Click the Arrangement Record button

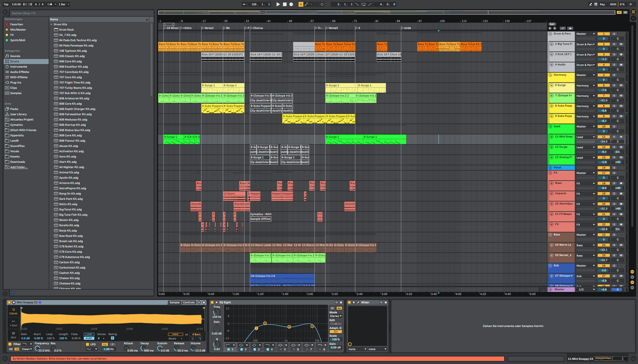[x=291, y=4]
